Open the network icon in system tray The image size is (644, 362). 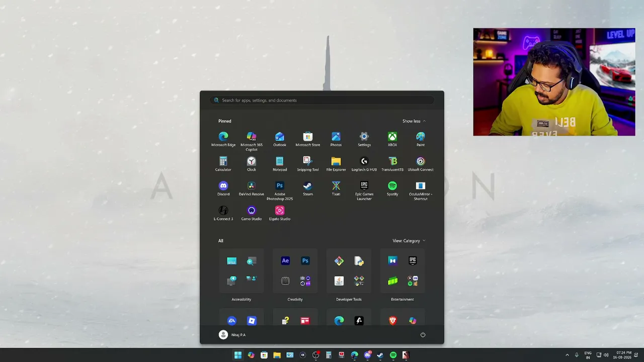(598, 355)
